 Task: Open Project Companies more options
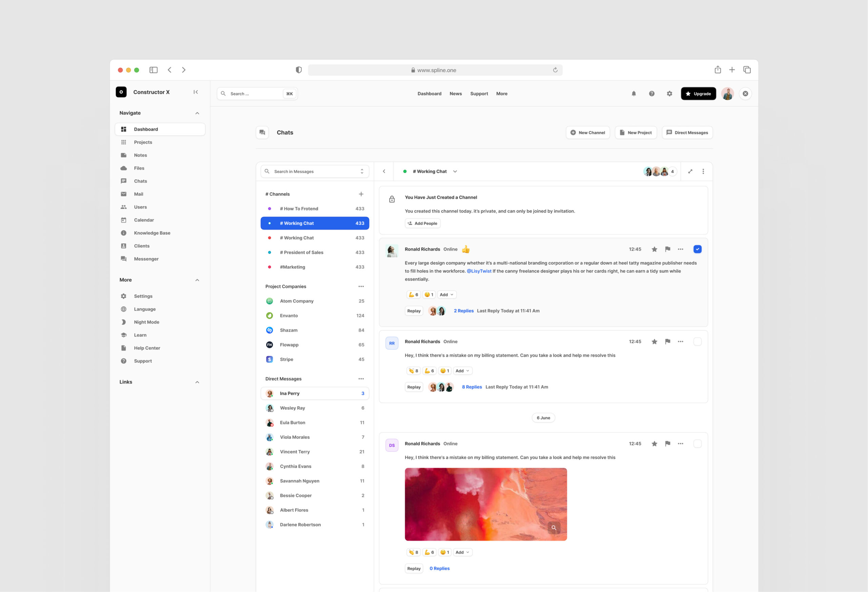pyautogui.click(x=361, y=286)
